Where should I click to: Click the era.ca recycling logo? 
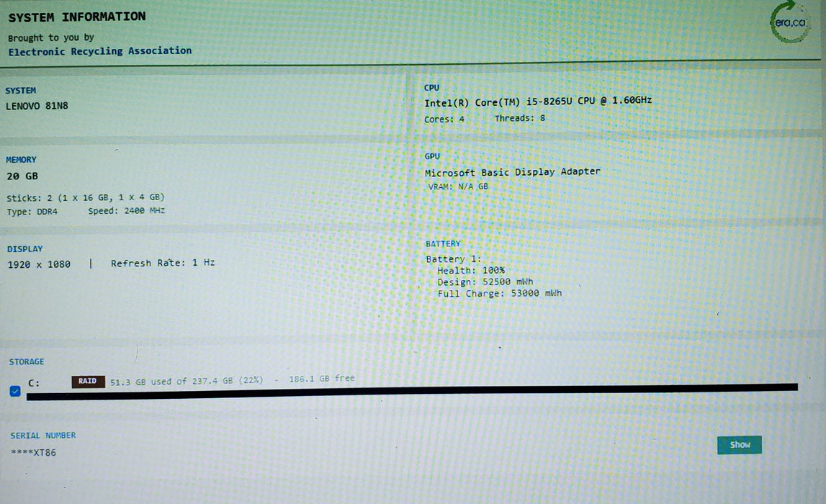point(790,22)
